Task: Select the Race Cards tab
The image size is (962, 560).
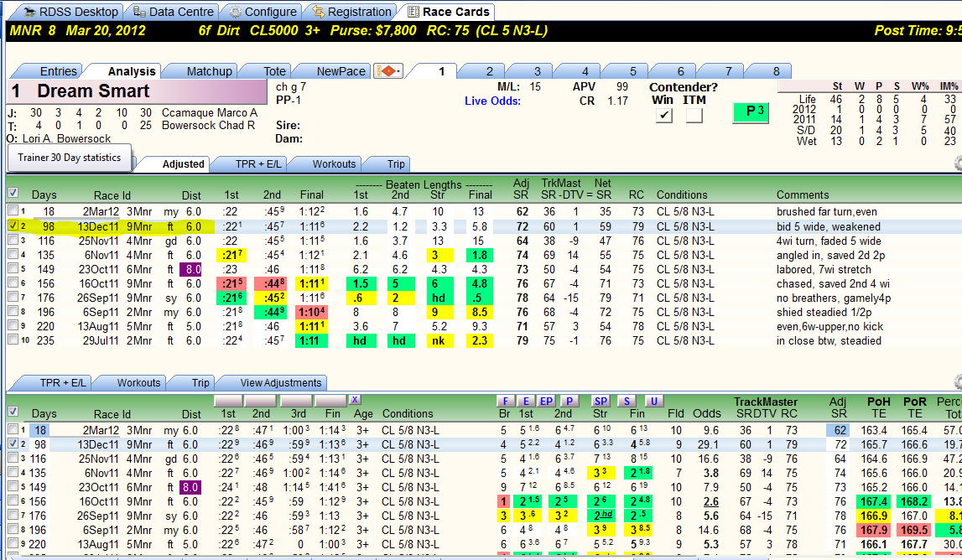Action: 449,12
